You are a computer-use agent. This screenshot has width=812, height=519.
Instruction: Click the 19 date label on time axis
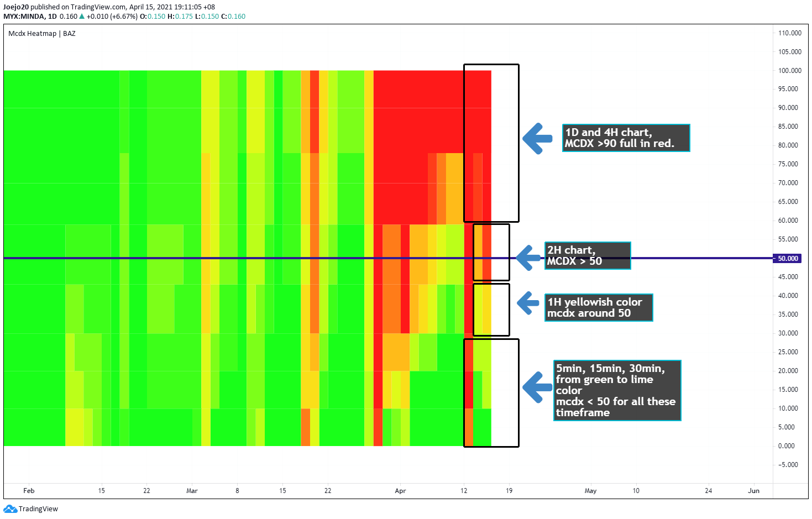(509, 491)
